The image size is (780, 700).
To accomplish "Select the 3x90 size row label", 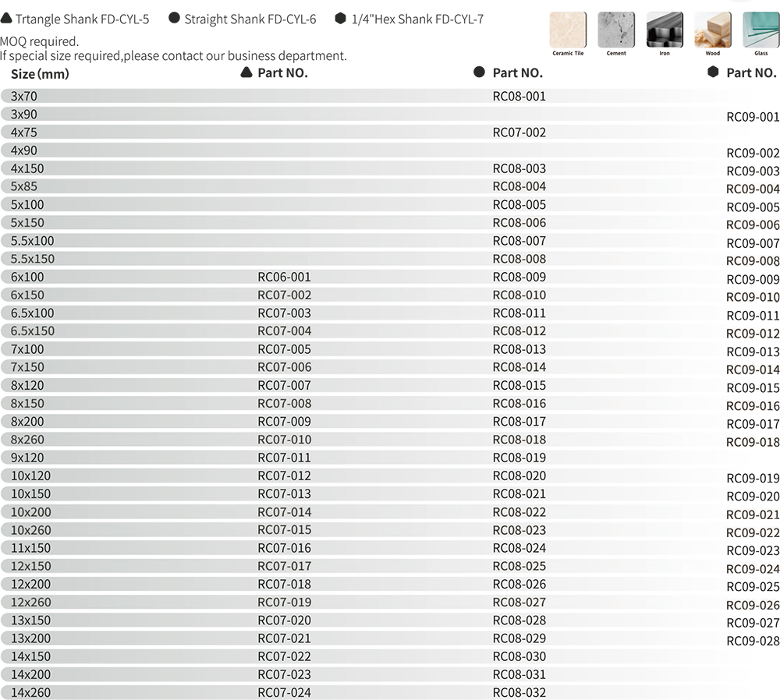I will click(24, 115).
